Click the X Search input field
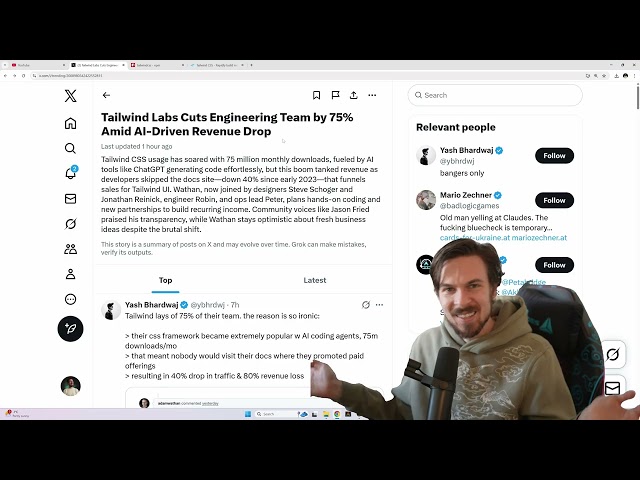The width and height of the screenshot is (640, 480). tap(495, 95)
